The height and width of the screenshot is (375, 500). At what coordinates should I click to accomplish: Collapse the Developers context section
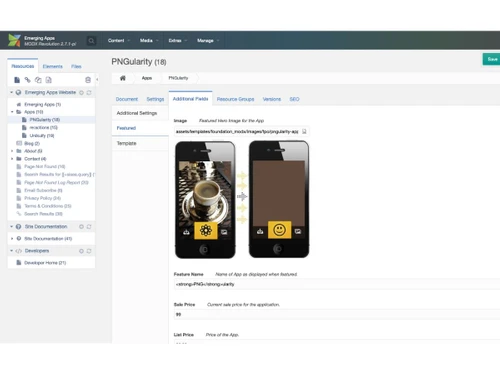point(12,251)
